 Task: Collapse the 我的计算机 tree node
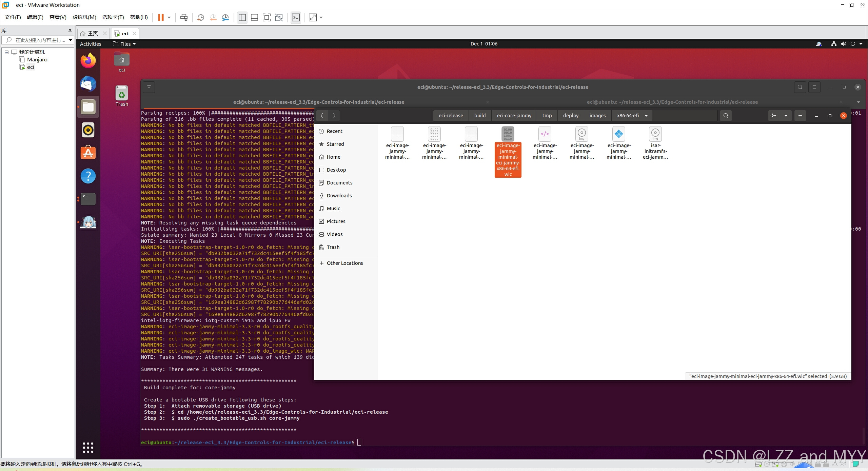coord(6,52)
